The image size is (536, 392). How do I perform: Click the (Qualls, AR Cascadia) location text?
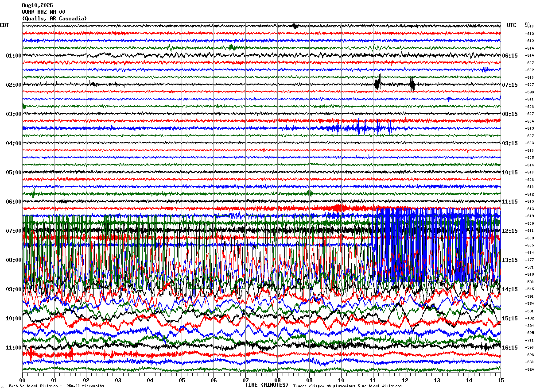pyautogui.click(x=54, y=19)
